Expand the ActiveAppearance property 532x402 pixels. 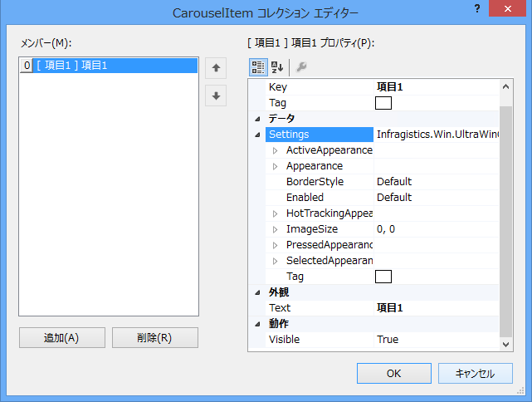275,150
